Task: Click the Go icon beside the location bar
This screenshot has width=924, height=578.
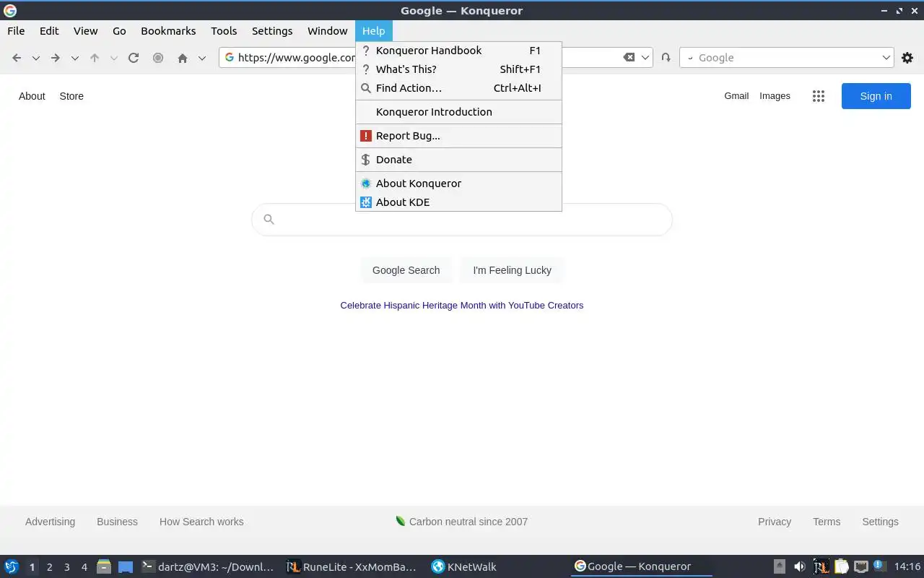Action: coord(666,58)
